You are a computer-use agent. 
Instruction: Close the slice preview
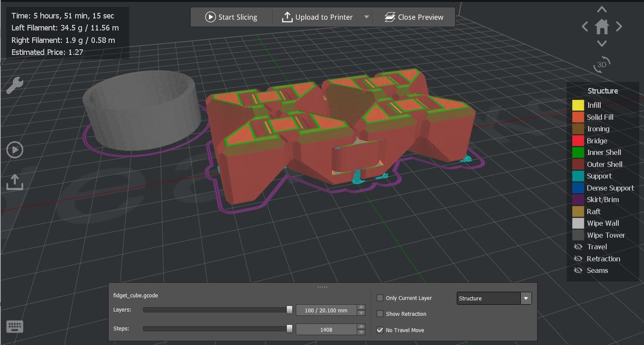pos(414,17)
